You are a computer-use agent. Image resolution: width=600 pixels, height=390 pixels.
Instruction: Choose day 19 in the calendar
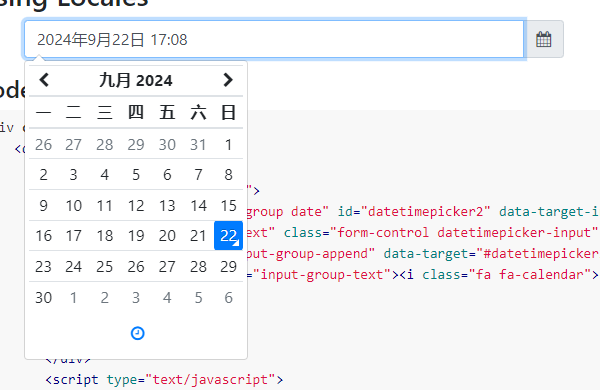click(x=136, y=236)
